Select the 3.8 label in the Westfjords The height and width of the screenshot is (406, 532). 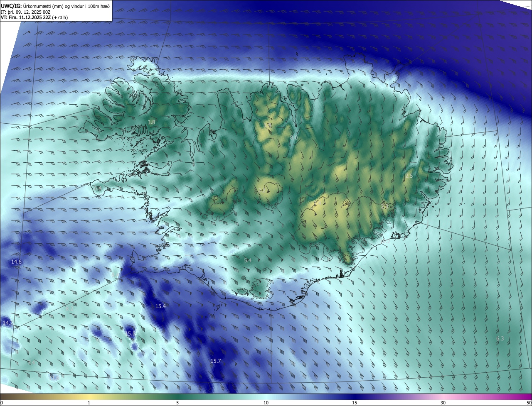tap(151, 122)
